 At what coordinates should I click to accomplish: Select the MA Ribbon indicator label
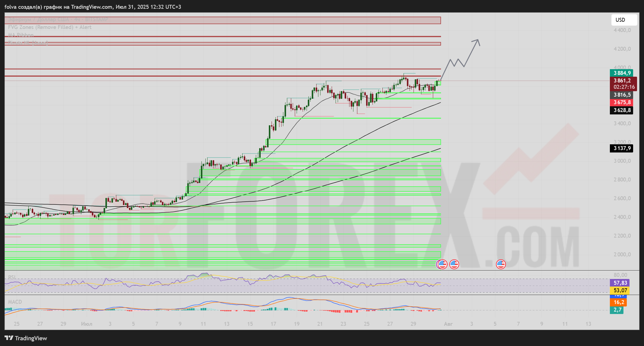21,35
